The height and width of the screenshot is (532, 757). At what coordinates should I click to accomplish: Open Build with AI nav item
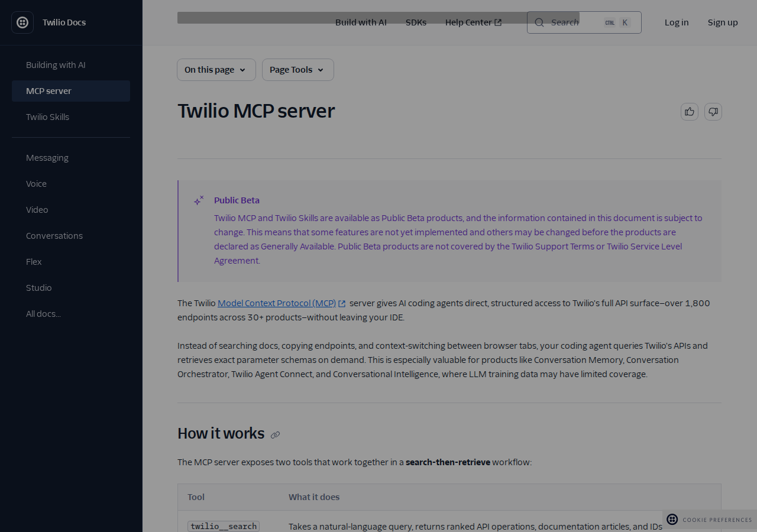361,22
